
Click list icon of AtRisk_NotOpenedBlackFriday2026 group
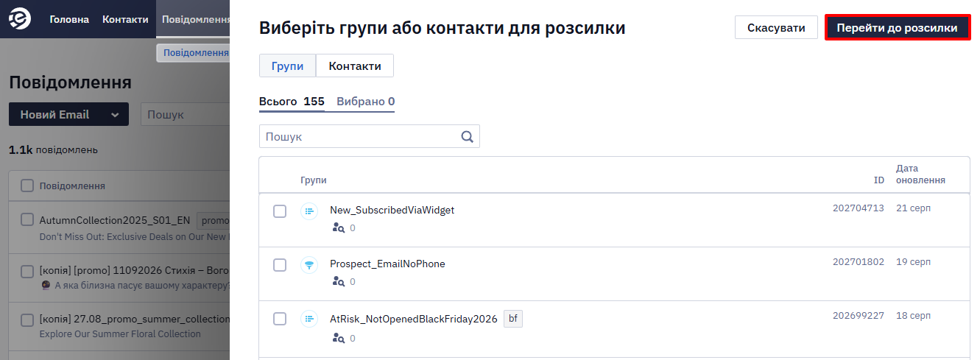309,319
